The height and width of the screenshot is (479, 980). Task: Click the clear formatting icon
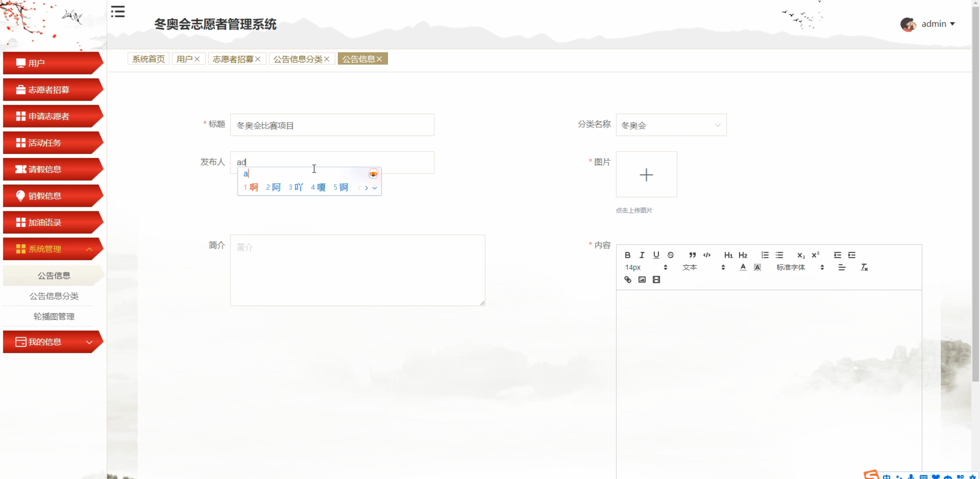864,267
